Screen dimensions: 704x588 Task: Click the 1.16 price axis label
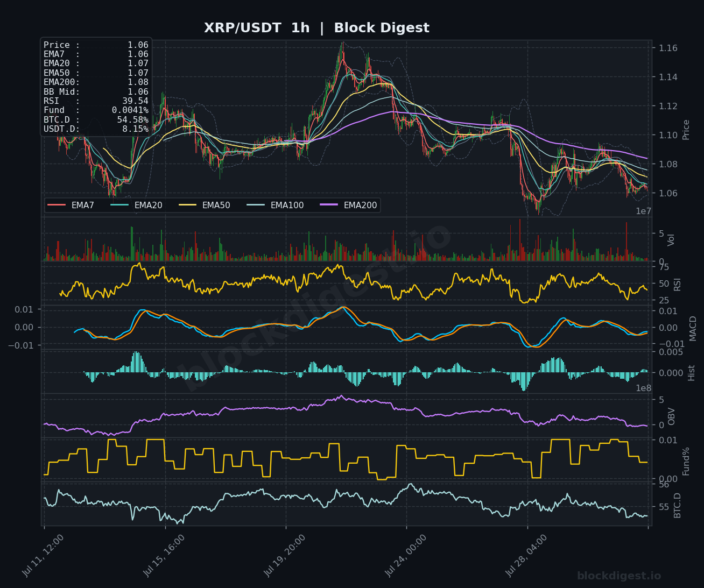coord(668,48)
